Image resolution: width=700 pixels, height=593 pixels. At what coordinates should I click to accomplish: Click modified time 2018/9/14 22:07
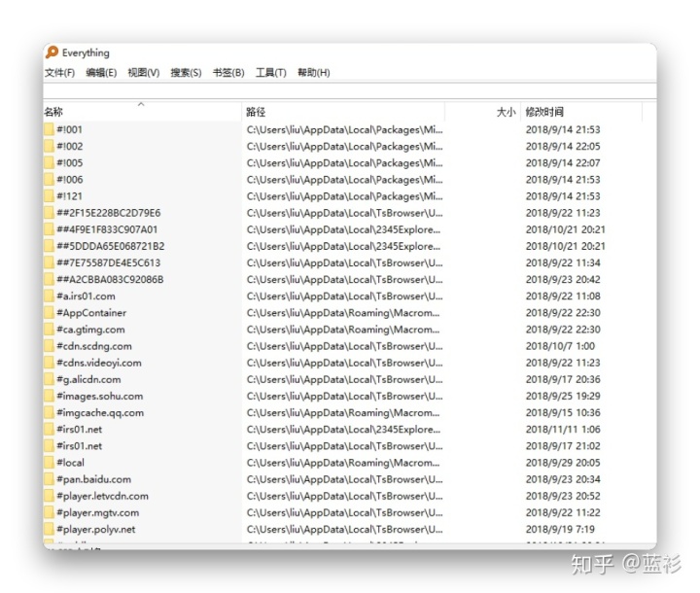coord(563,163)
